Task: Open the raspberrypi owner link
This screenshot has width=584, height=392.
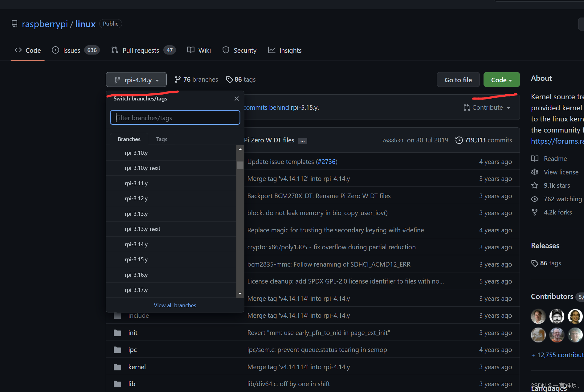Action: pos(45,24)
